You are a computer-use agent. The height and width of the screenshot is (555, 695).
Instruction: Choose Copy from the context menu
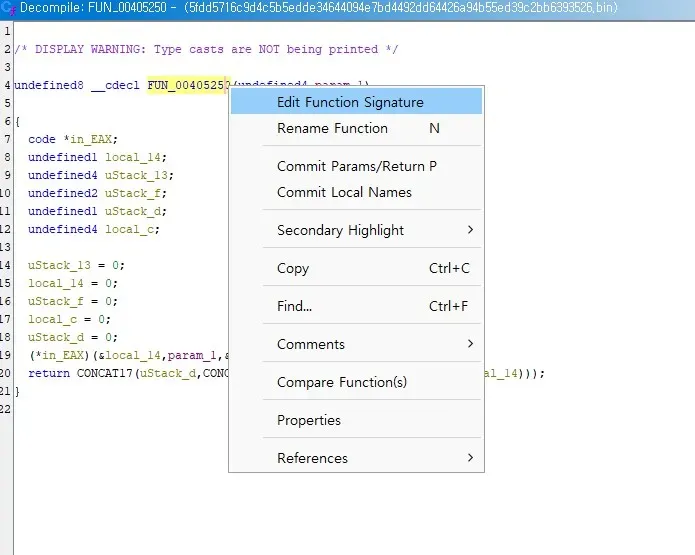point(293,268)
